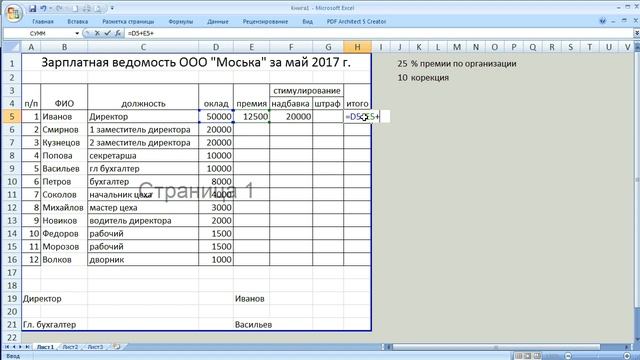Open the Рецензирование ribbon tab
Screen dimensions: 640x360
(265, 22)
